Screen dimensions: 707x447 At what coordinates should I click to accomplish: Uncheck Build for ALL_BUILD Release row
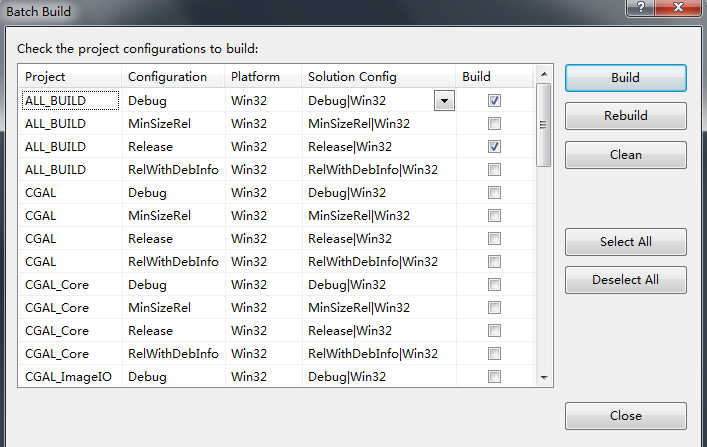pos(494,147)
